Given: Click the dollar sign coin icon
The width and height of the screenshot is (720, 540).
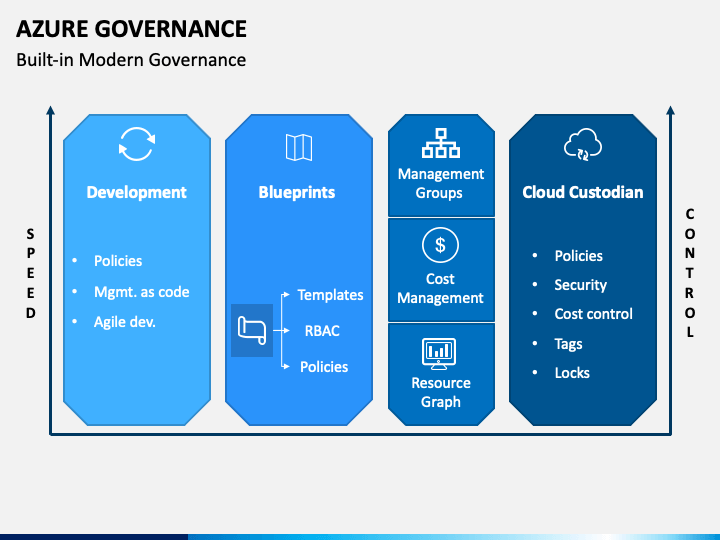Looking at the screenshot, I should (x=440, y=245).
